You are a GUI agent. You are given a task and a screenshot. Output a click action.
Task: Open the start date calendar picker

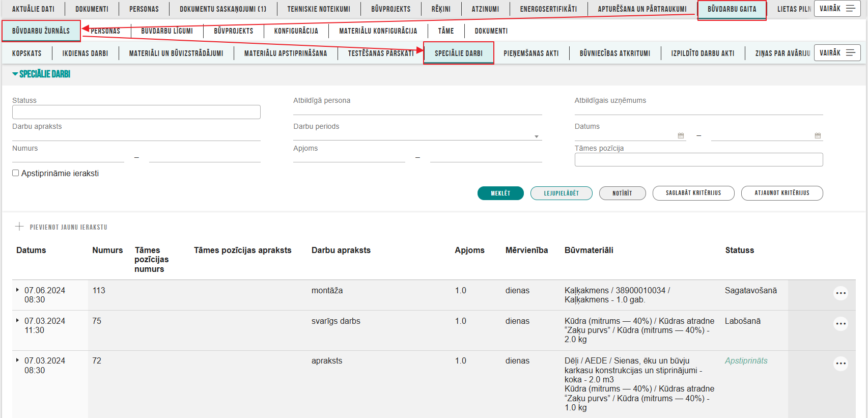pos(681,135)
